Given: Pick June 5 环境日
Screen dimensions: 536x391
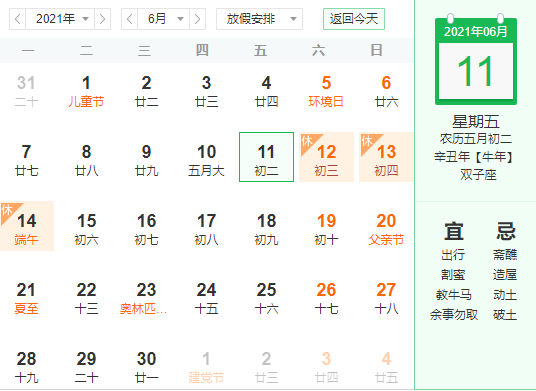Looking at the screenshot, I should click(x=326, y=92).
